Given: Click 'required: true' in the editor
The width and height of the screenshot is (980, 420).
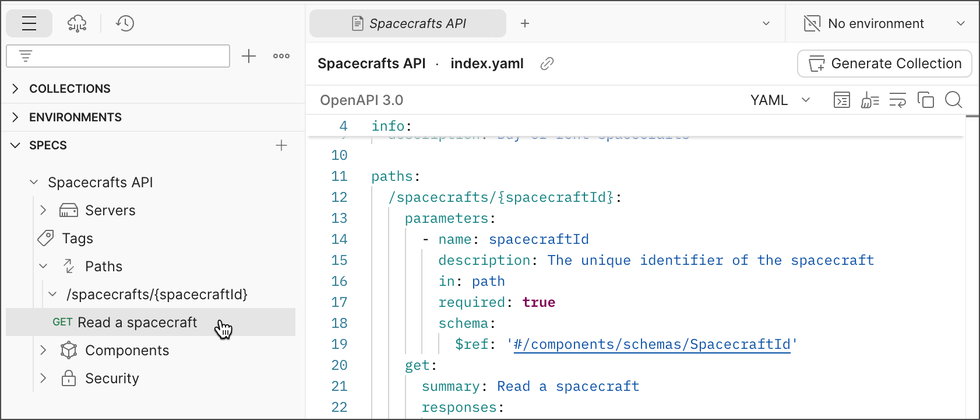Looking at the screenshot, I should 497,302.
